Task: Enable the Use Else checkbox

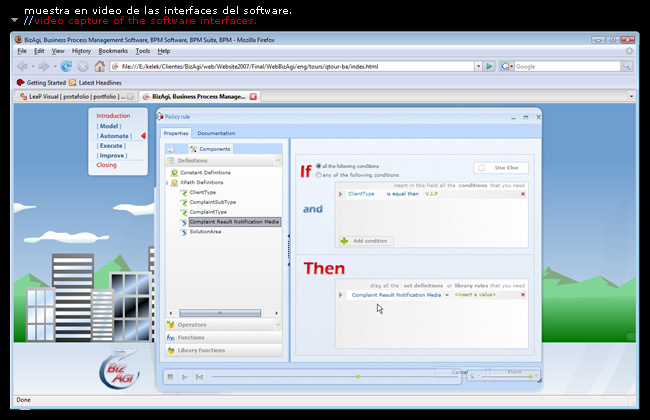Action: 483,169
